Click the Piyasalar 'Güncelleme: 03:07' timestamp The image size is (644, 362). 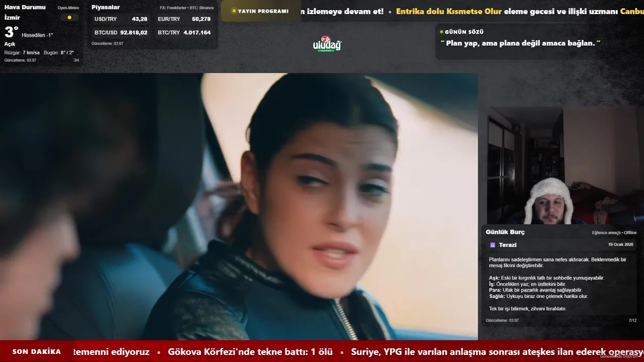pyautogui.click(x=107, y=44)
